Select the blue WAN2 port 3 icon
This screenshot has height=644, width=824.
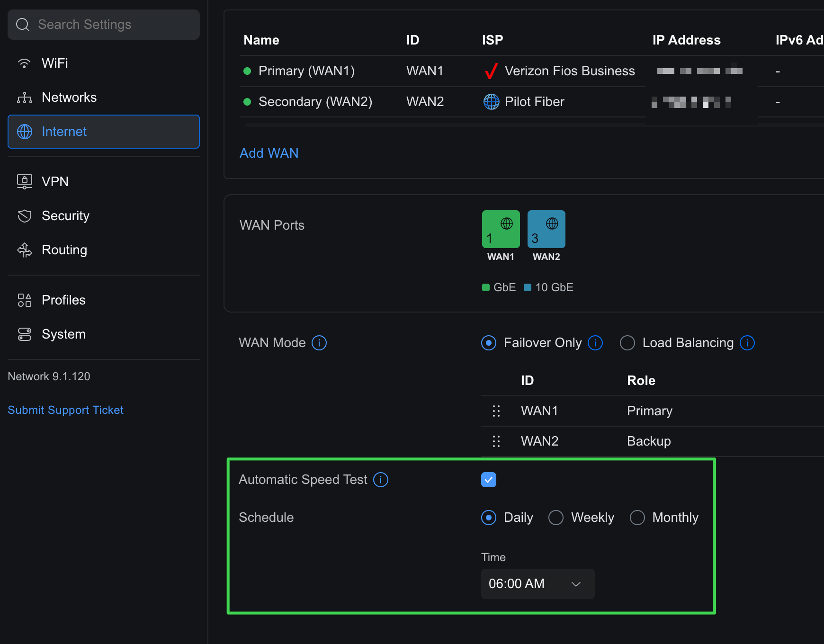(546, 229)
